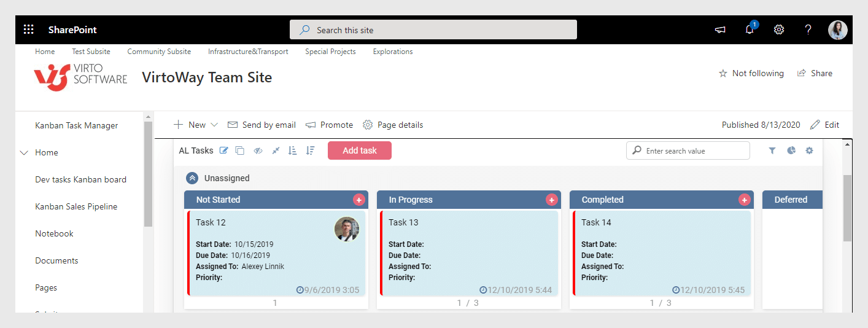Click the Published 8/13/2020 text
This screenshot has width=868, height=328.
click(x=761, y=125)
